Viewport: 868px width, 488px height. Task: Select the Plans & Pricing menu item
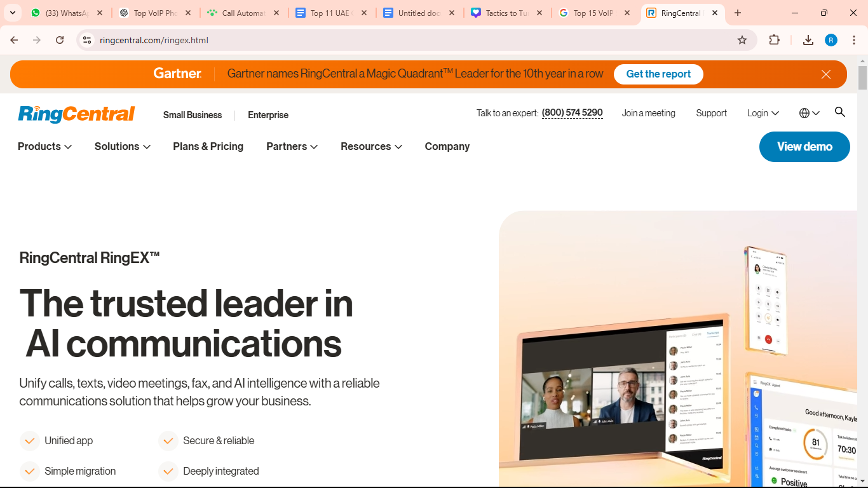[x=208, y=146]
